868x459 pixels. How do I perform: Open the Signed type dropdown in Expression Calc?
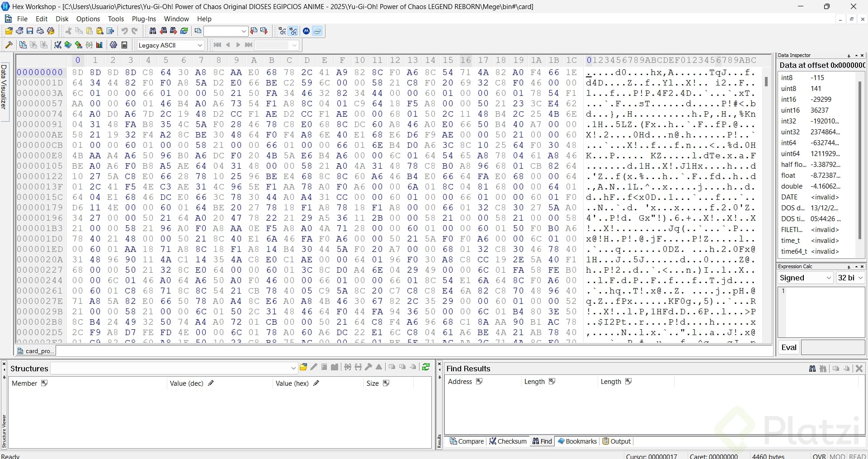pyautogui.click(x=806, y=278)
